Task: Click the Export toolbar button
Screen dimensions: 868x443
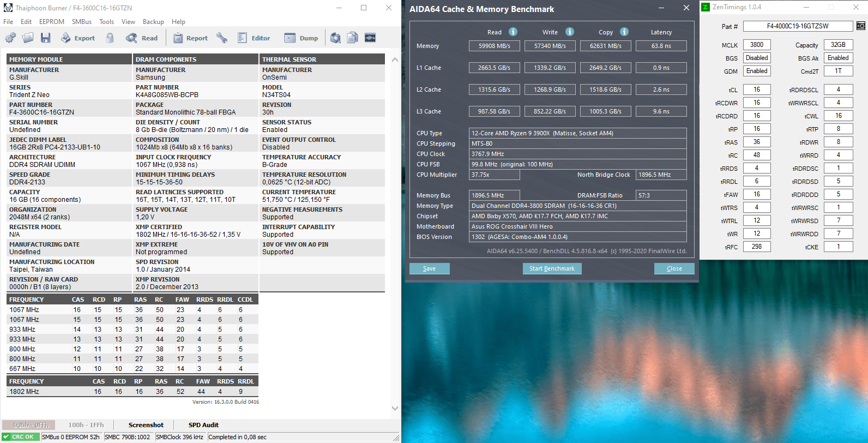Action: (77, 38)
